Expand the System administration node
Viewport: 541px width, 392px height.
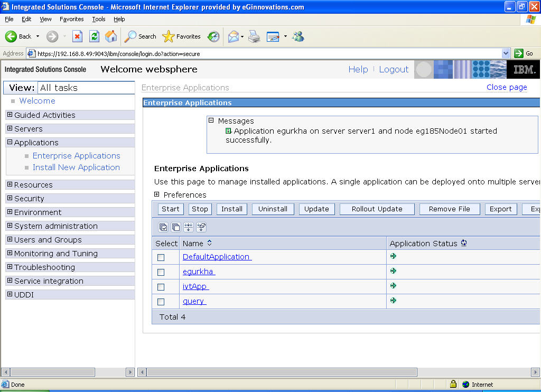point(10,226)
